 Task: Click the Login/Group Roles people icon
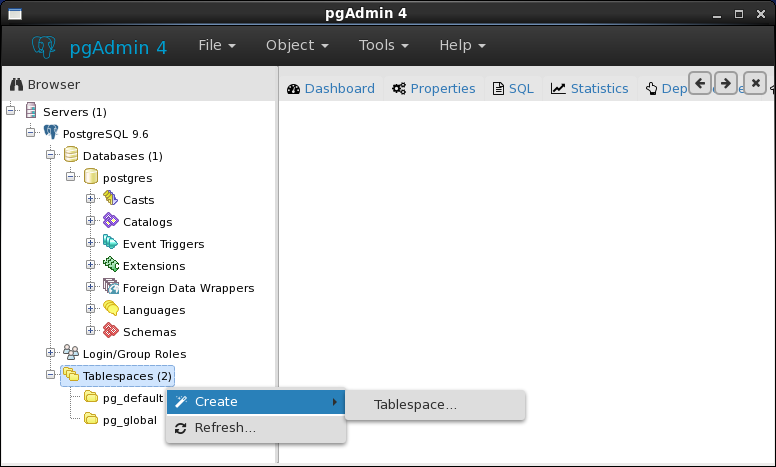(71, 352)
